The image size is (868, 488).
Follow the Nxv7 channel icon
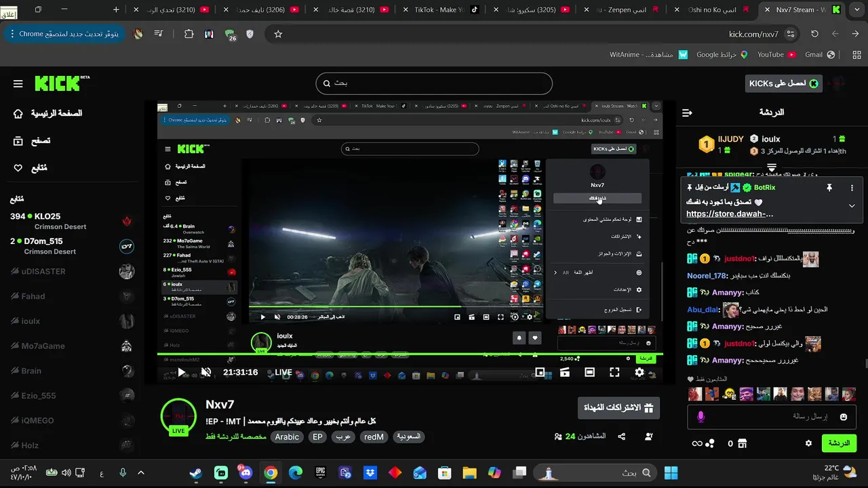tap(649, 437)
